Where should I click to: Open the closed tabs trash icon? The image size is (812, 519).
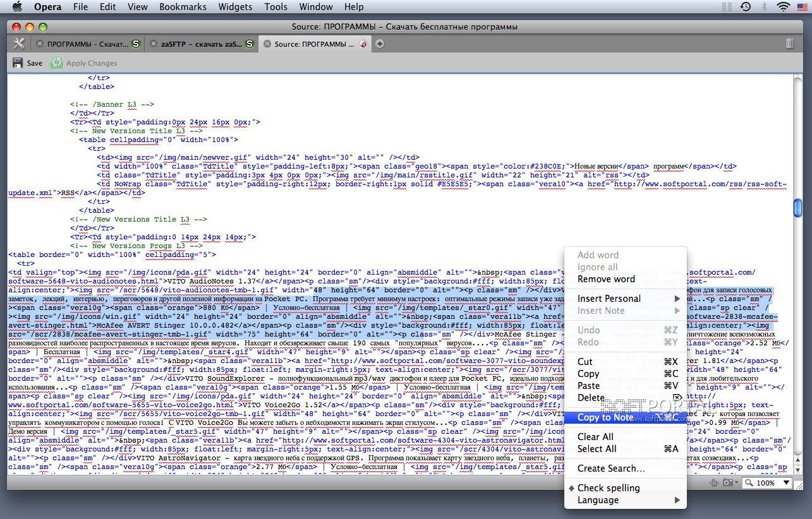790,44
